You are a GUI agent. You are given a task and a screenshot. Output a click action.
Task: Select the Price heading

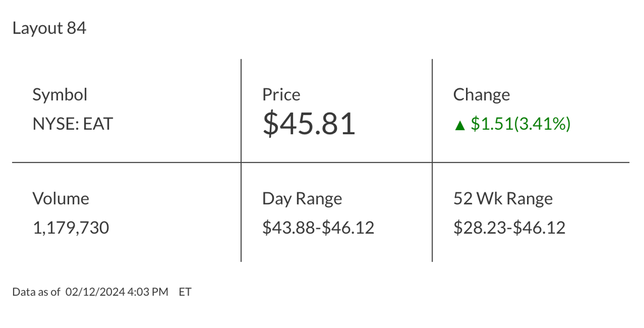click(281, 94)
